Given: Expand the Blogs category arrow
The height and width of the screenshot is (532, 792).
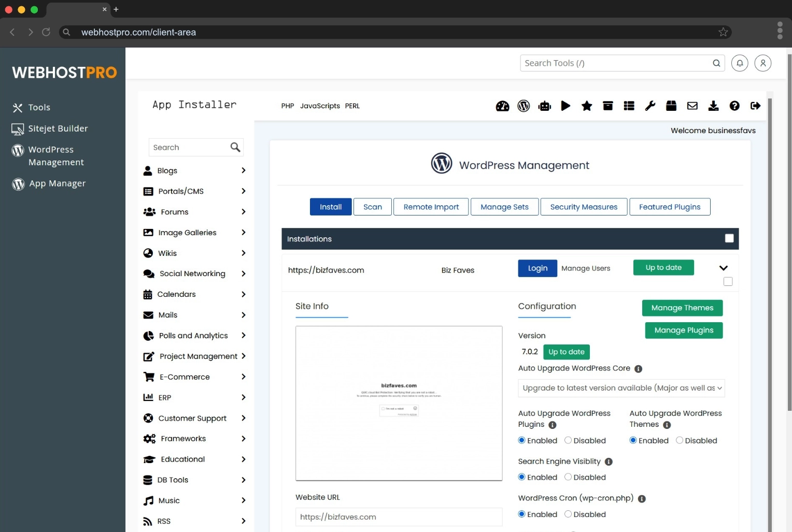Looking at the screenshot, I should pos(243,170).
